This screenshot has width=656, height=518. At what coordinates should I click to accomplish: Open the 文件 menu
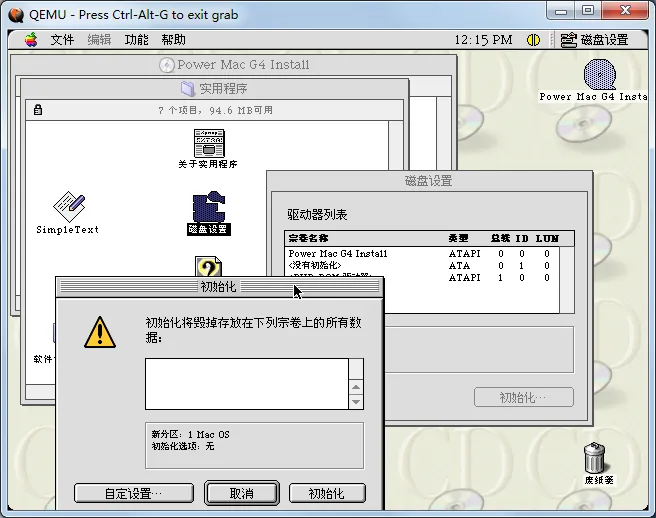tap(62, 40)
